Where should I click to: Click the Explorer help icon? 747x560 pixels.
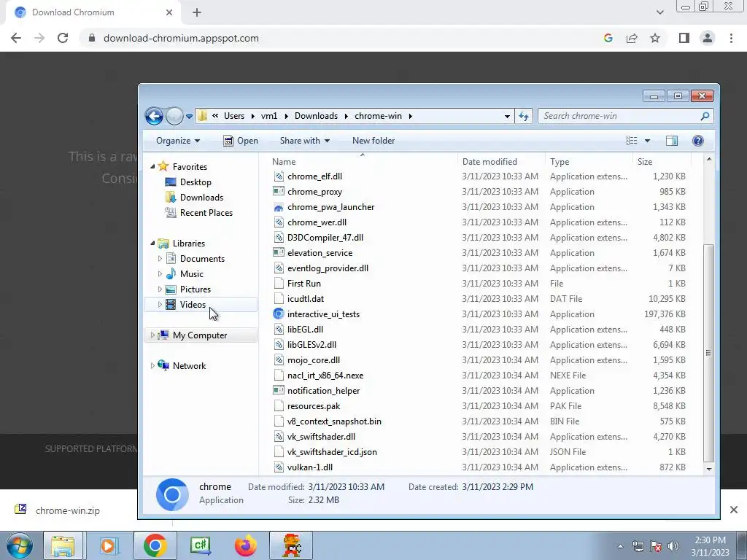click(698, 141)
